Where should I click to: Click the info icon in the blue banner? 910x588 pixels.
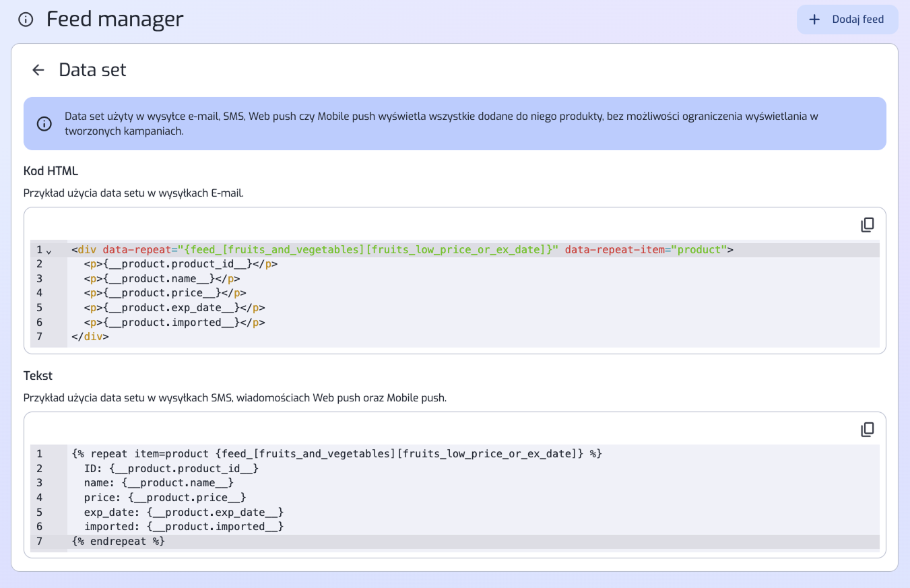(x=44, y=124)
